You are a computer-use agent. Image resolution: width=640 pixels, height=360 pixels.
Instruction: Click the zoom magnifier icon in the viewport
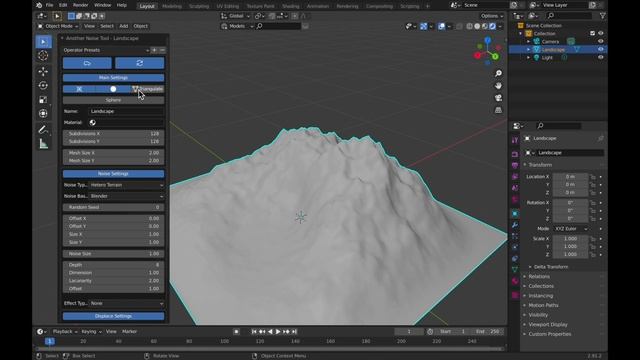498,73
